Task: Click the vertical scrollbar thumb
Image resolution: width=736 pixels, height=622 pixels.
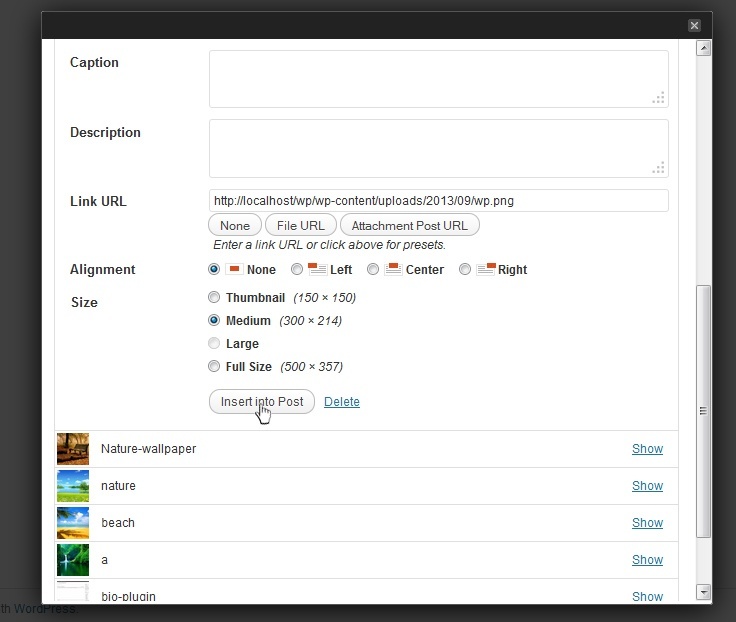Action: click(x=703, y=411)
